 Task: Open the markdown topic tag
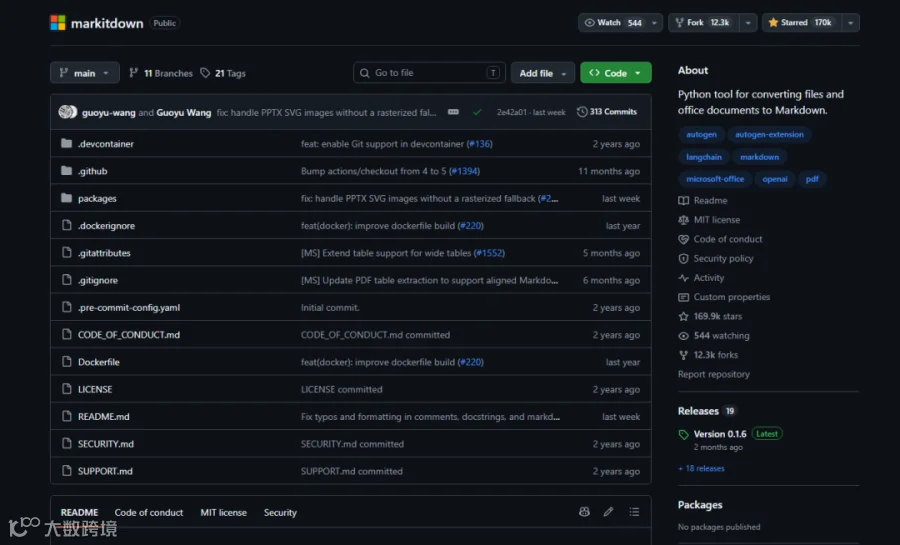pyautogui.click(x=759, y=157)
